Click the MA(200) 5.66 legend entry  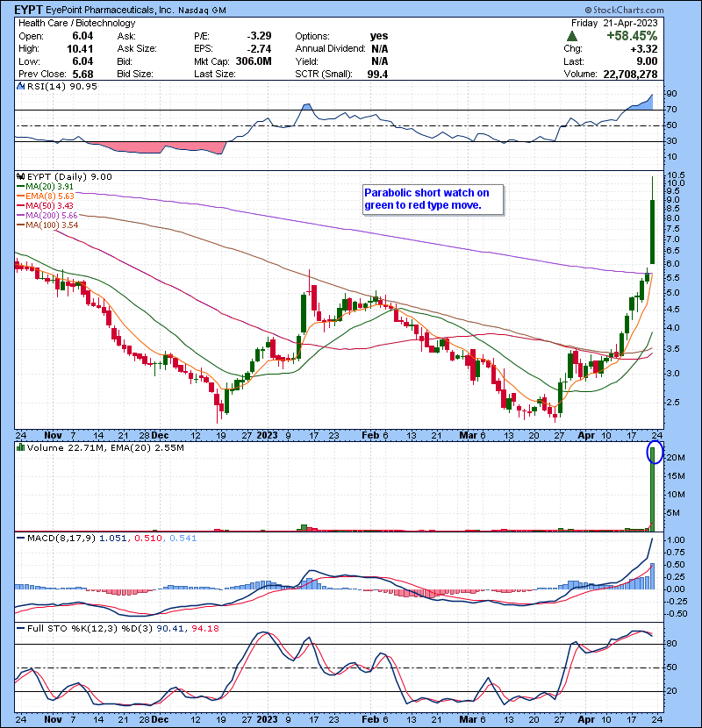[47, 216]
